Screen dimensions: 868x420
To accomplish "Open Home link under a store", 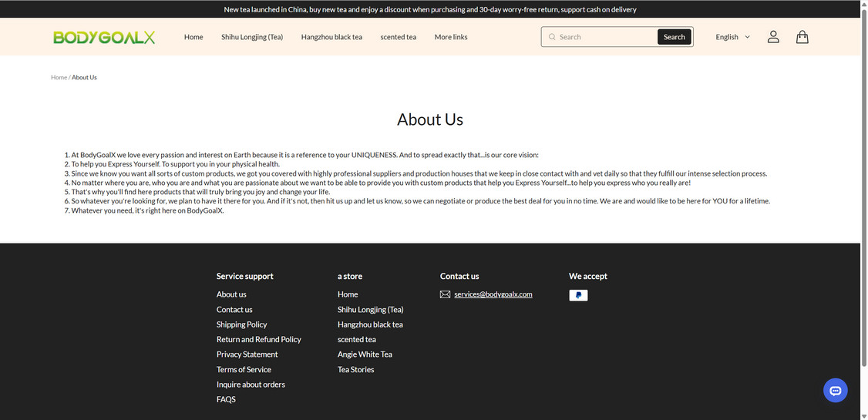I will tap(348, 294).
